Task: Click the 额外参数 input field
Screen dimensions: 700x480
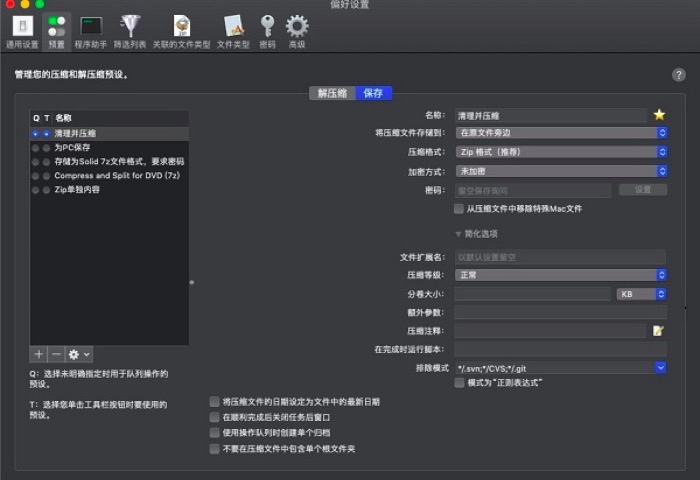Action: click(561, 312)
